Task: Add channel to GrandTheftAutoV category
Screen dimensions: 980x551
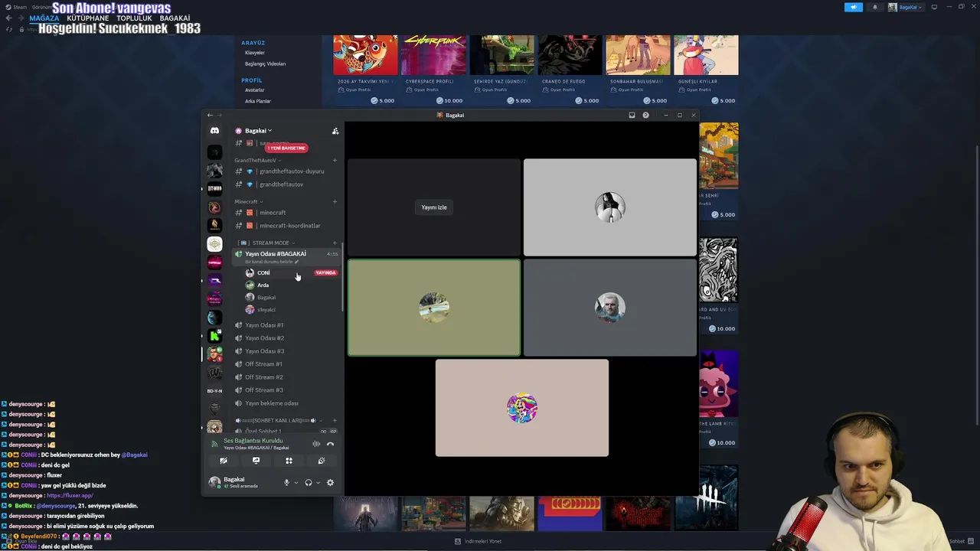Action: (335, 161)
